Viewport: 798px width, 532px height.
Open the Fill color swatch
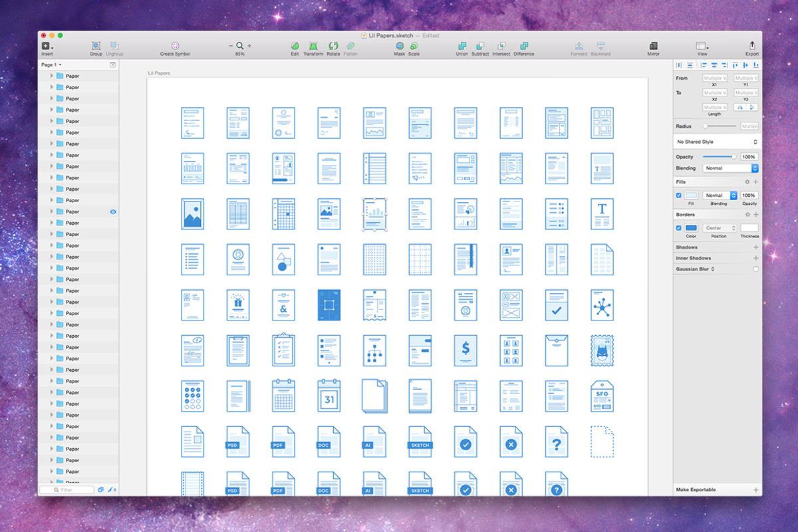point(691,196)
